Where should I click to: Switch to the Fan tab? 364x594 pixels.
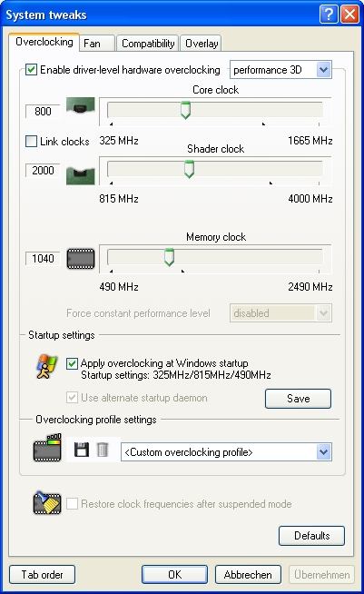[96, 44]
